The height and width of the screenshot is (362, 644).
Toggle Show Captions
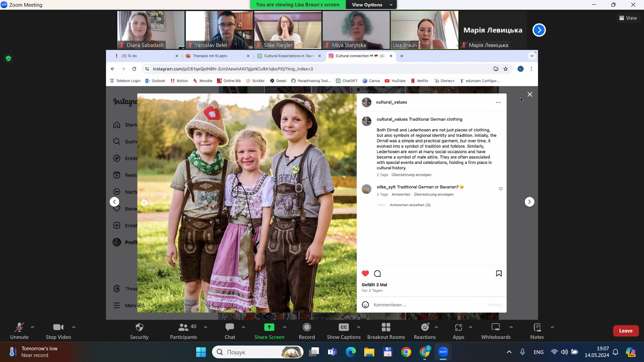[343, 327]
